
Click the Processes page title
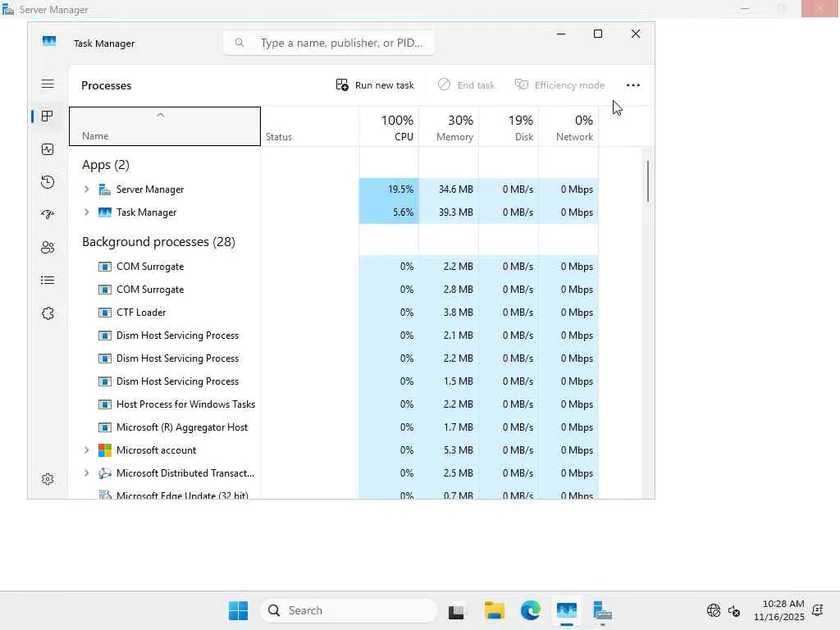106,85
